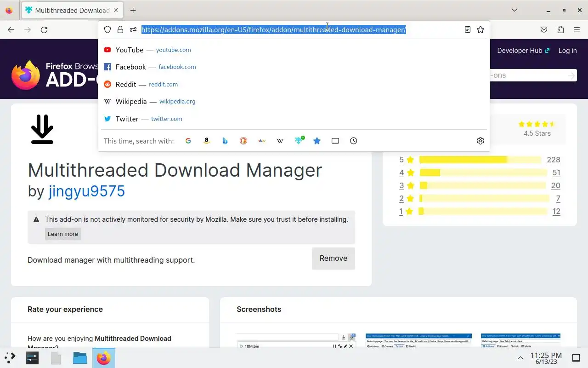Open Save to Pocket icon
The image size is (588, 368).
pyautogui.click(x=544, y=29)
